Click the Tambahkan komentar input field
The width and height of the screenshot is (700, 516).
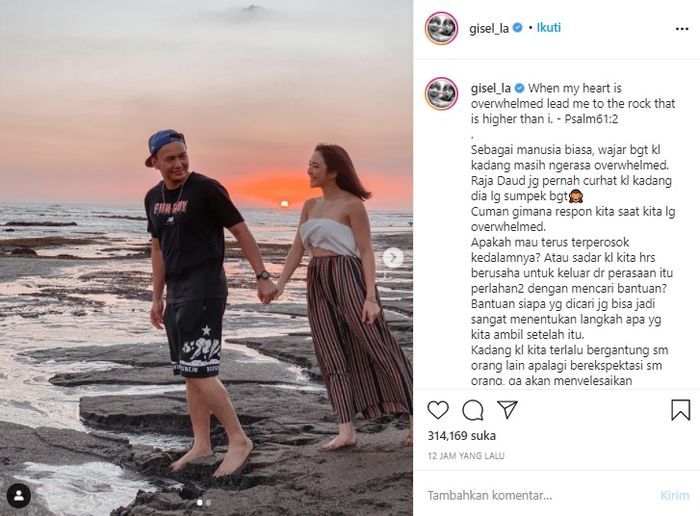(538, 495)
